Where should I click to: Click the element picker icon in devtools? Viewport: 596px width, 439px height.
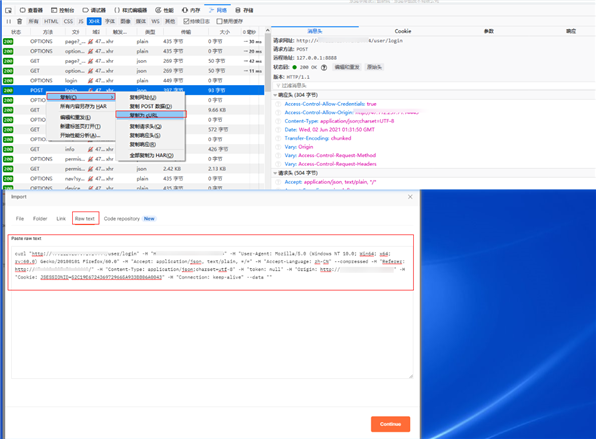[8, 10]
